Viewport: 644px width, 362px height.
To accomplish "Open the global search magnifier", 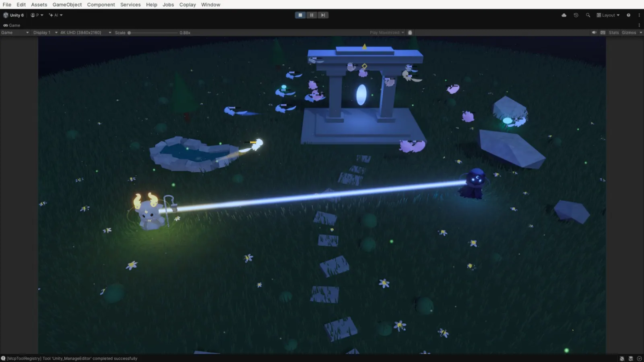I will (x=588, y=15).
